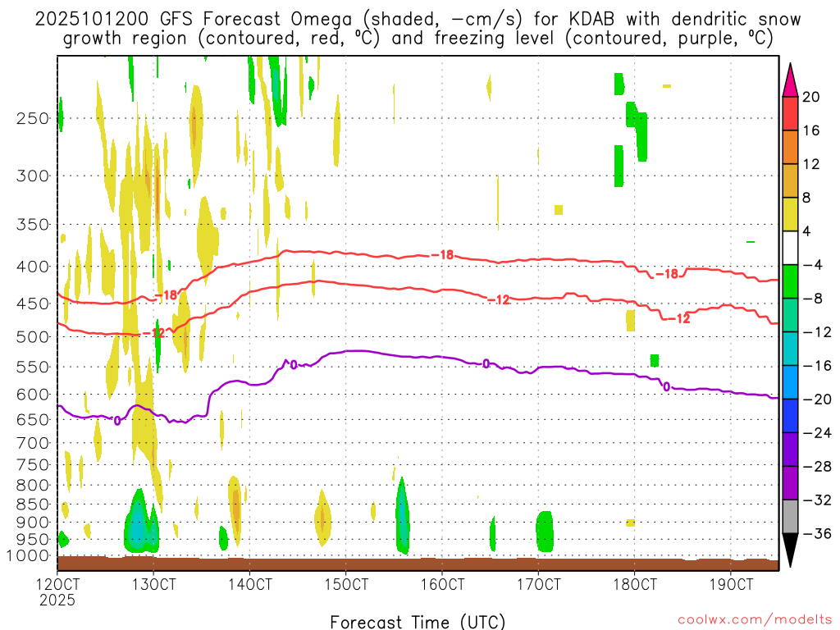840x630 pixels.
Task: Click the chart title mentioning GFS Forecast Omega
Action: 418,29
